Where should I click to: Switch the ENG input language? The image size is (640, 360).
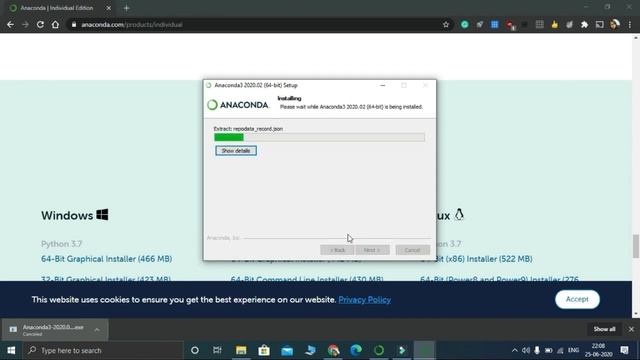coord(573,350)
